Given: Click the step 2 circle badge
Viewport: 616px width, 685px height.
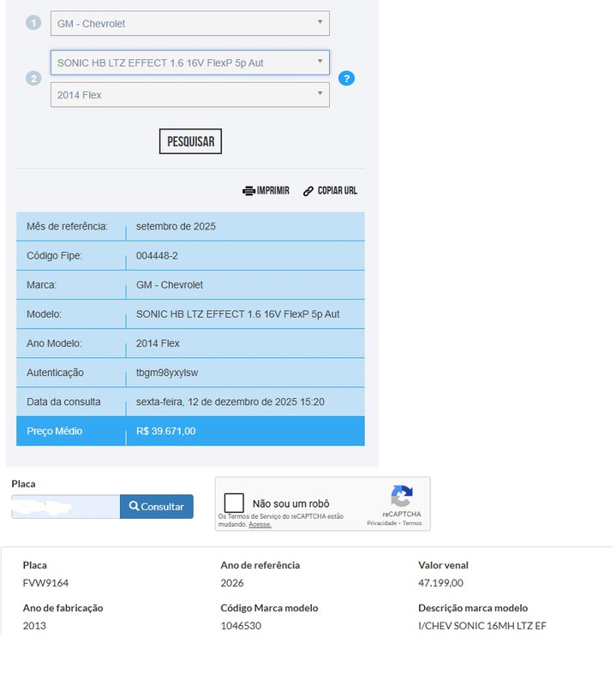Looking at the screenshot, I should 33,79.
